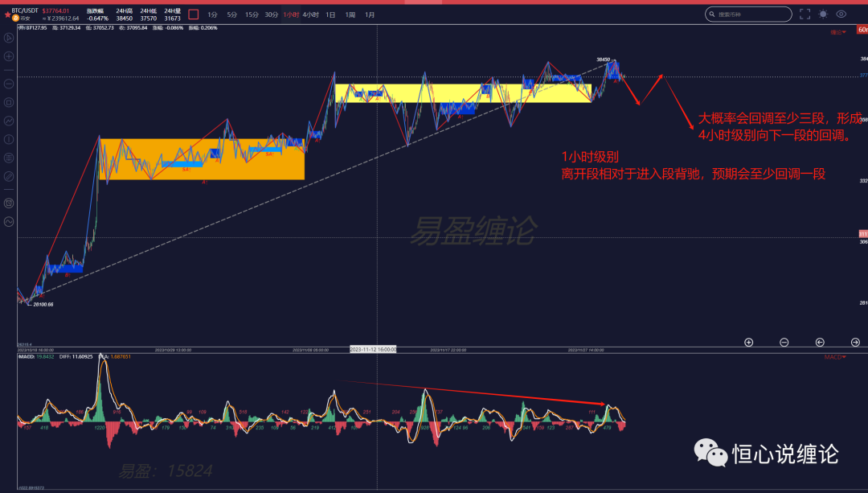The width and height of the screenshot is (868, 493).
Task: Select the rectangle drawing tool in sidebar
Action: tap(9, 102)
